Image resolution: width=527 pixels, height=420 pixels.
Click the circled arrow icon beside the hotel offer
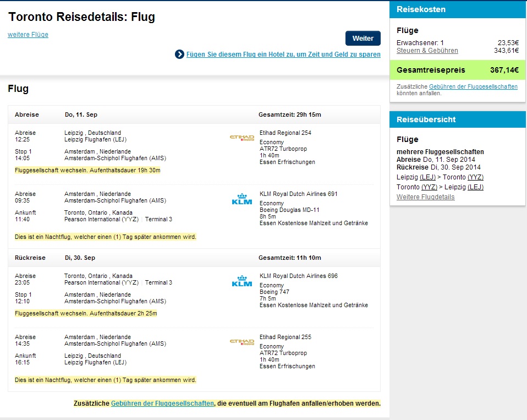click(179, 54)
